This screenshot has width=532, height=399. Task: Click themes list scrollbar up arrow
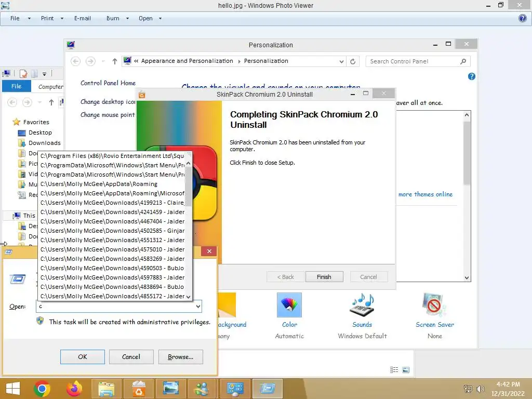pos(467,115)
